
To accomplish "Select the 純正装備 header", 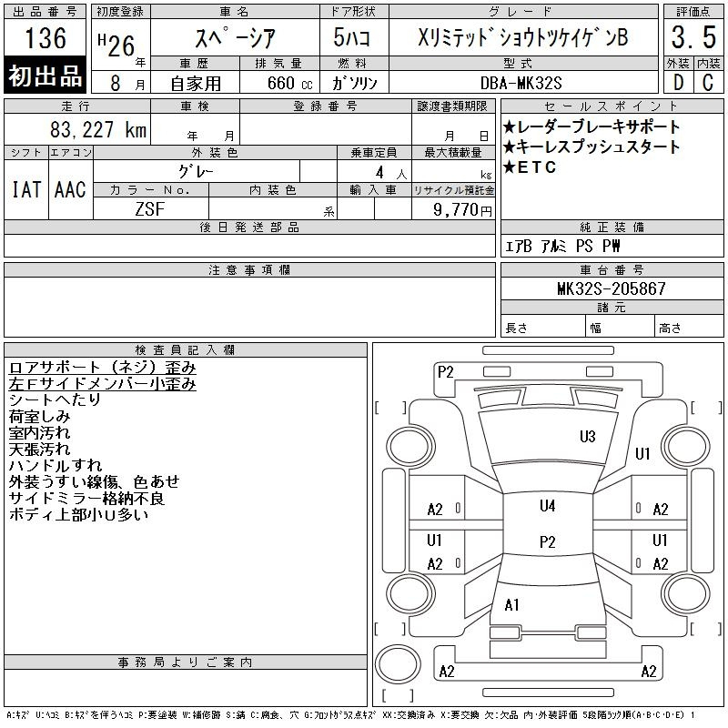I will click(x=612, y=227).
